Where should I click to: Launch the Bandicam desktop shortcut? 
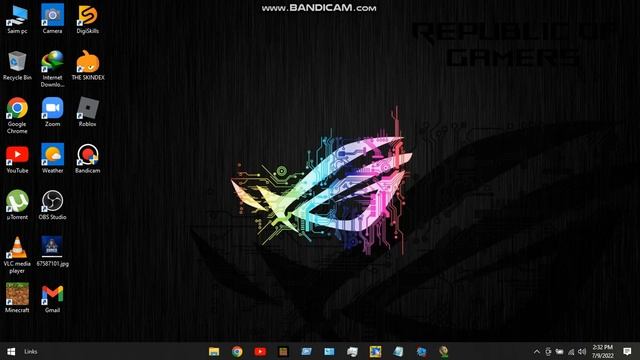[87, 159]
